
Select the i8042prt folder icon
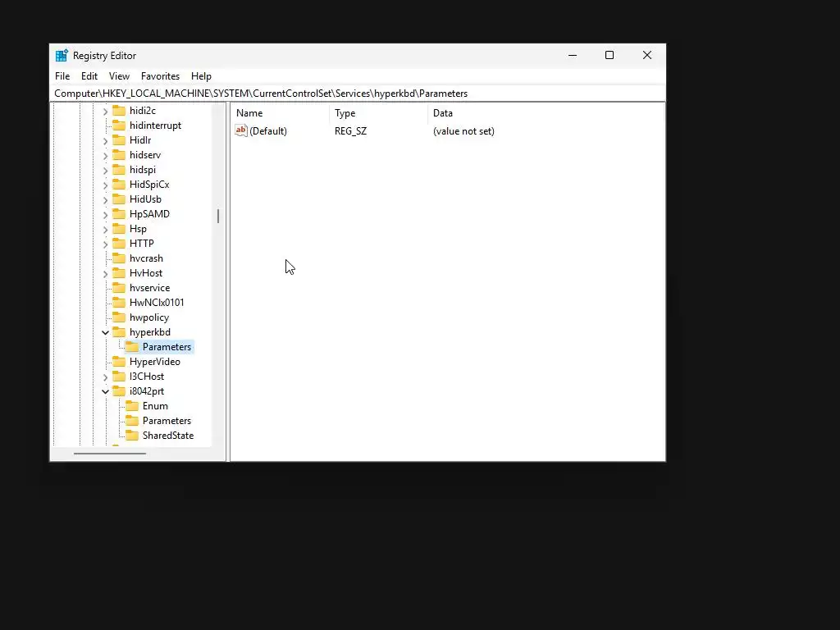click(x=119, y=391)
